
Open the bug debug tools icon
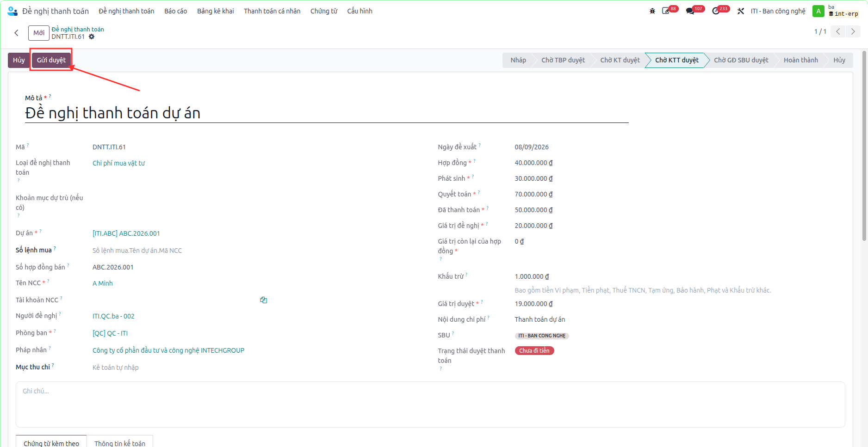tap(652, 11)
